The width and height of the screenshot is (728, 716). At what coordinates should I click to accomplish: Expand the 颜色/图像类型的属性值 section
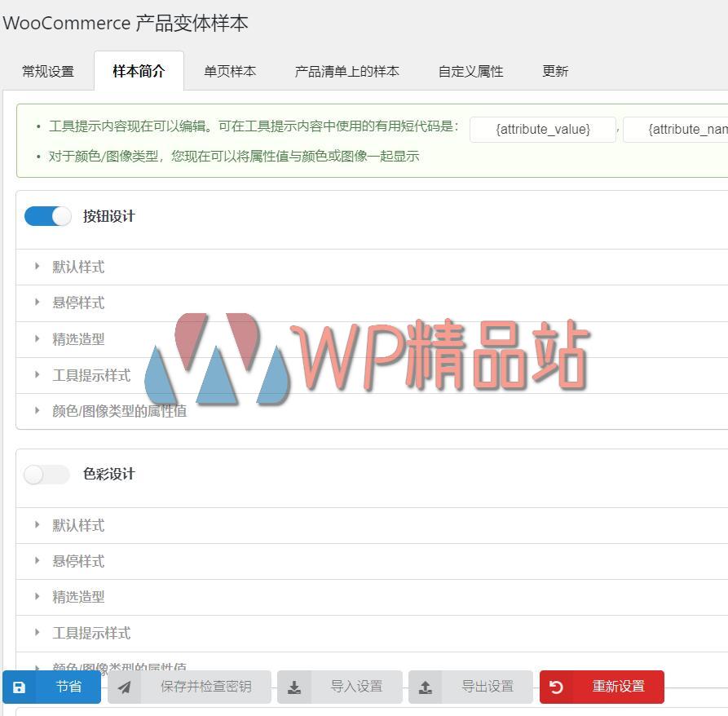coord(36,411)
